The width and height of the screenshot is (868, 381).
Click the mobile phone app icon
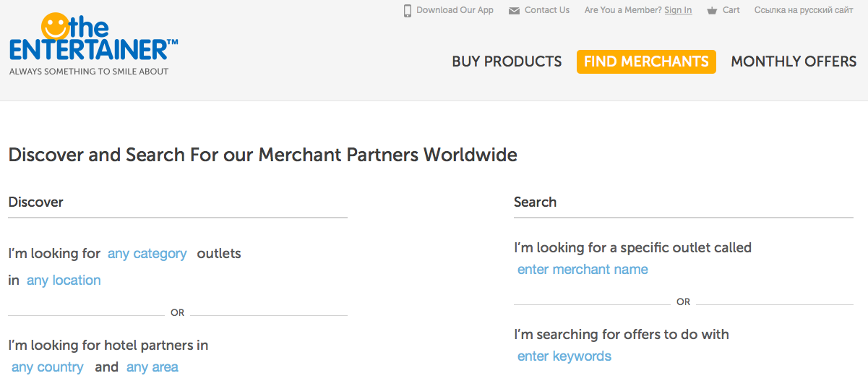pyautogui.click(x=408, y=11)
